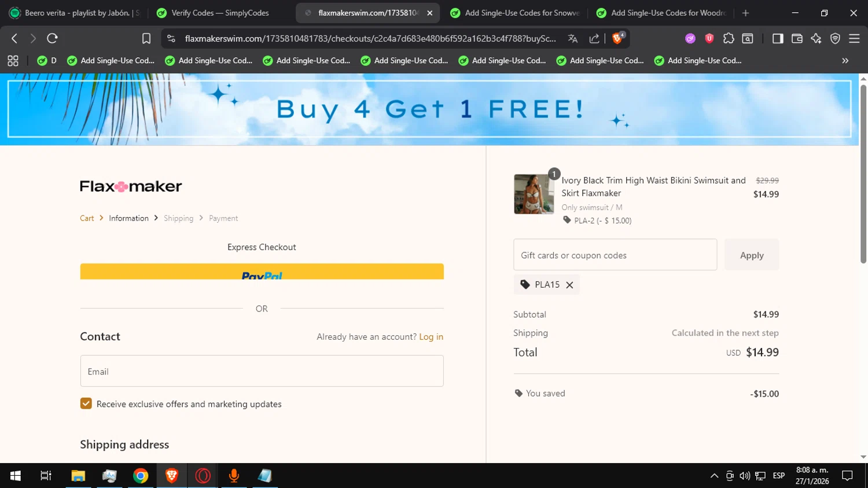
Task: Click the Log in link
Action: click(x=431, y=337)
